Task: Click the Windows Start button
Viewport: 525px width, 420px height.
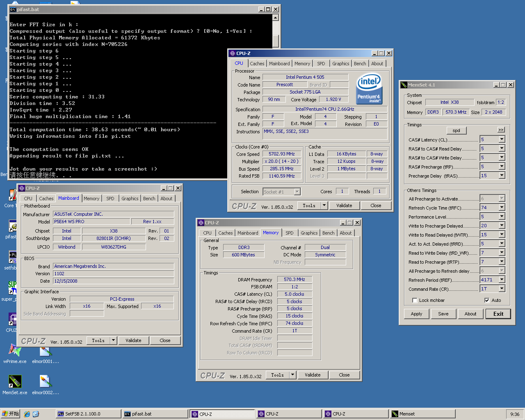Action: pyautogui.click(x=11, y=414)
